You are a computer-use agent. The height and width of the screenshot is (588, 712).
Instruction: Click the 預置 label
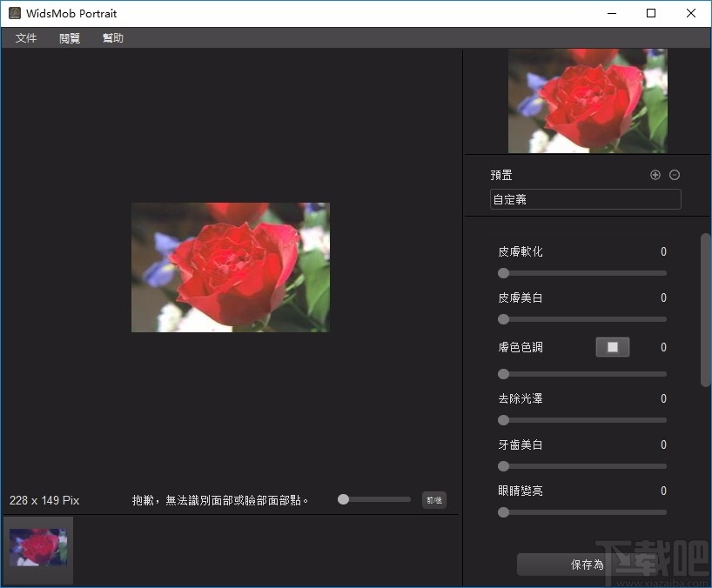click(x=501, y=175)
